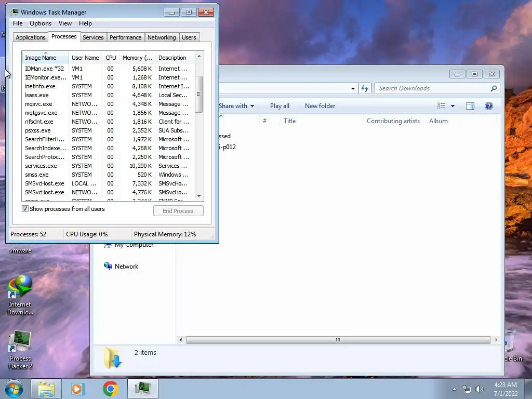
Task: Launch Windows Media Player from the taskbar
Action: click(x=78, y=389)
